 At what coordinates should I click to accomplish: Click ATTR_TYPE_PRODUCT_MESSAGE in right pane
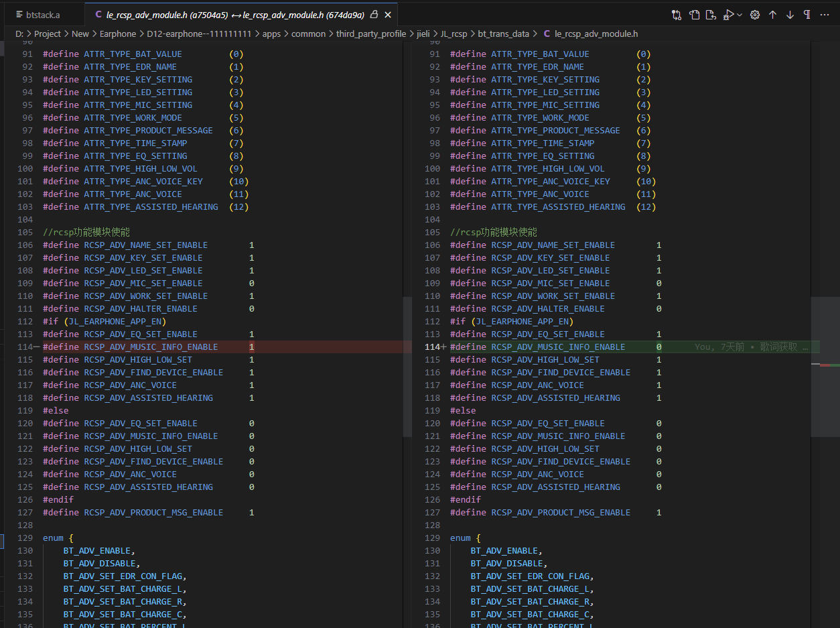click(555, 131)
